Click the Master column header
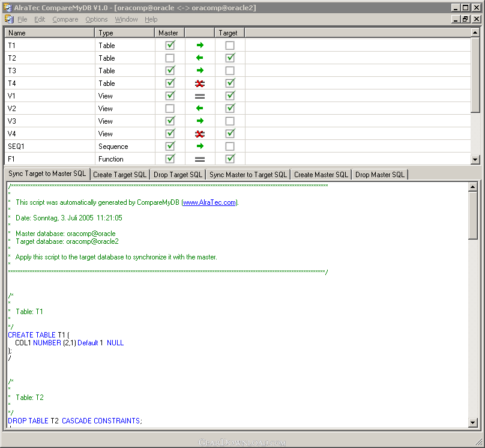Viewport: 485px width, 448px height. coord(169,33)
